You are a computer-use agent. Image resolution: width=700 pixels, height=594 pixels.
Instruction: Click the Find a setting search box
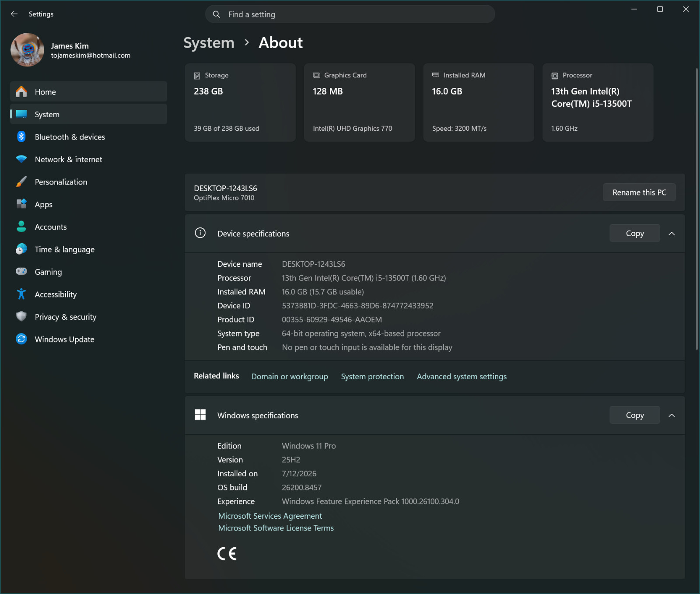pyautogui.click(x=350, y=14)
